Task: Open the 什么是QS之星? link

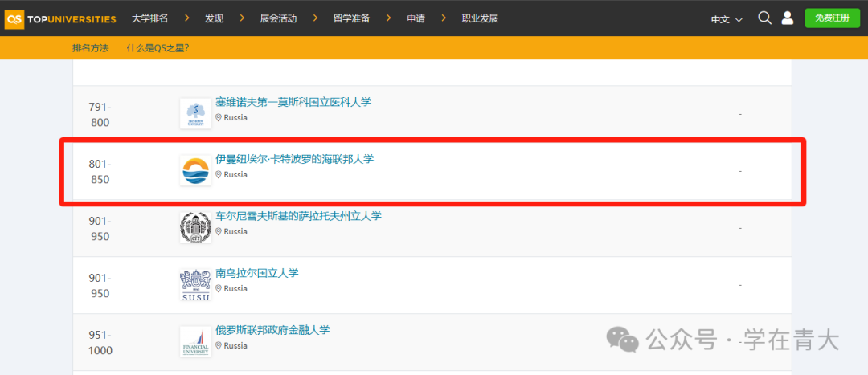Action: [x=158, y=48]
